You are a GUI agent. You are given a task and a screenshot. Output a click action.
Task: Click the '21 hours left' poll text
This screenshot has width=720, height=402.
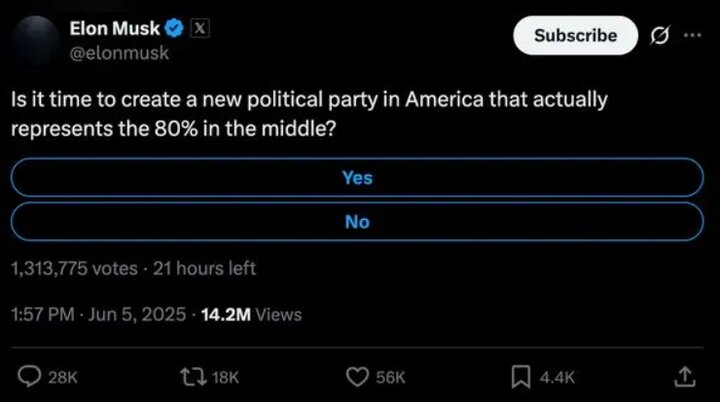point(205,268)
